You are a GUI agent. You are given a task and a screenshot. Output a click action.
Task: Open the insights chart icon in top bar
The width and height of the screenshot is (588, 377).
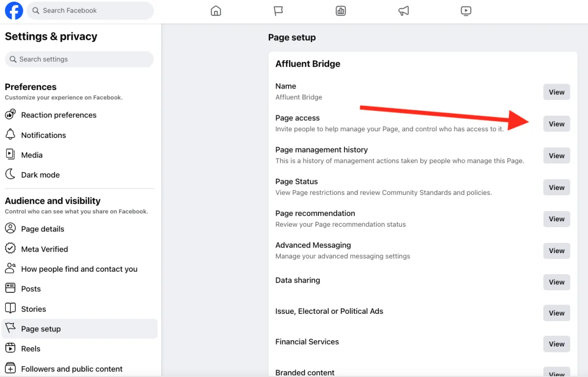point(341,11)
